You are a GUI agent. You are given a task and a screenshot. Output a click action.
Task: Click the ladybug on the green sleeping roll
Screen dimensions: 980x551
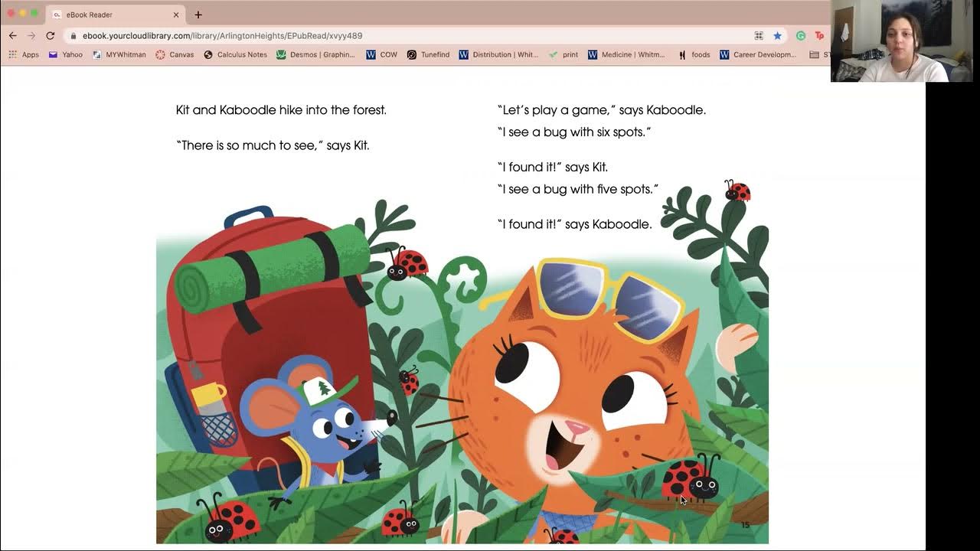tap(406, 263)
